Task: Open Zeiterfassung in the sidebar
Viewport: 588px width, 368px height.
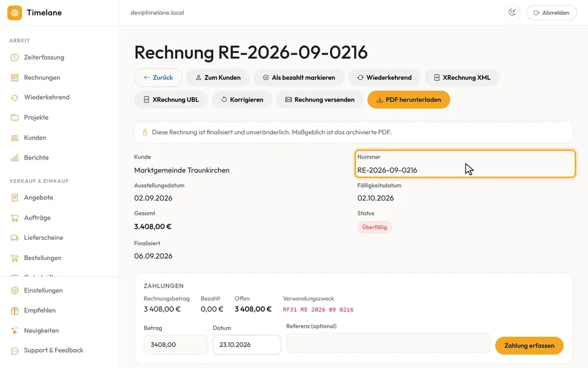Action: (x=44, y=58)
